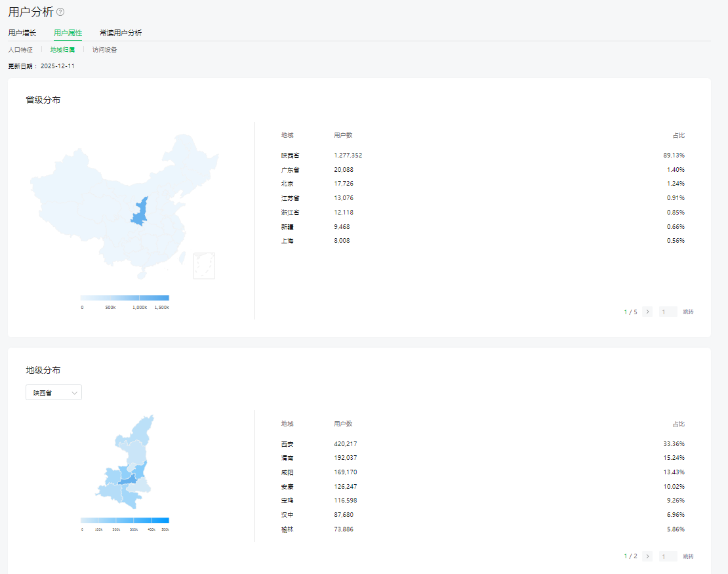
Task: Go to next page of 省级分布 table
Action: pos(647,312)
